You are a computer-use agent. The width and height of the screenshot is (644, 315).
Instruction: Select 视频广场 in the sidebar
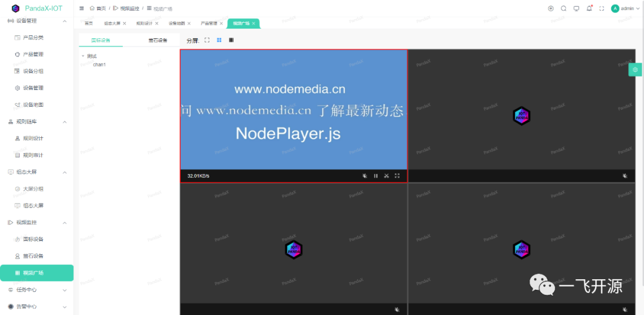point(37,273)
